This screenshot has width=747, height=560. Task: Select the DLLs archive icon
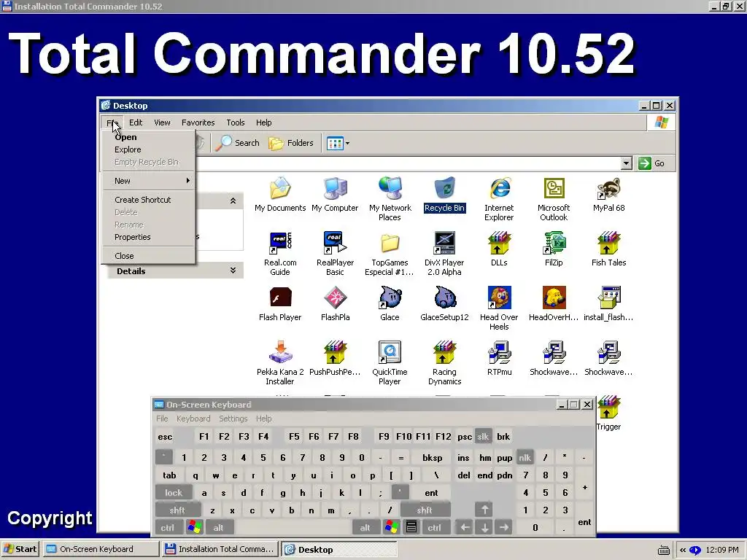click(499, 242)
